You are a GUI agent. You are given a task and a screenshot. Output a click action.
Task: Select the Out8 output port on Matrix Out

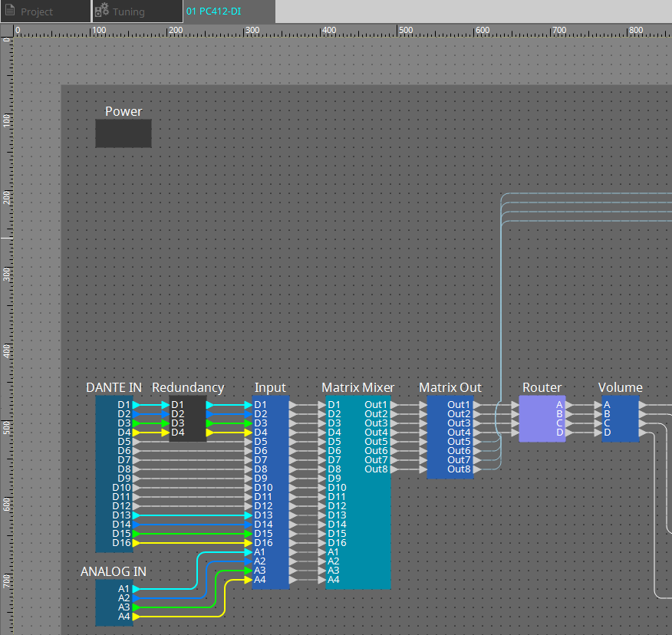point(477,469)
